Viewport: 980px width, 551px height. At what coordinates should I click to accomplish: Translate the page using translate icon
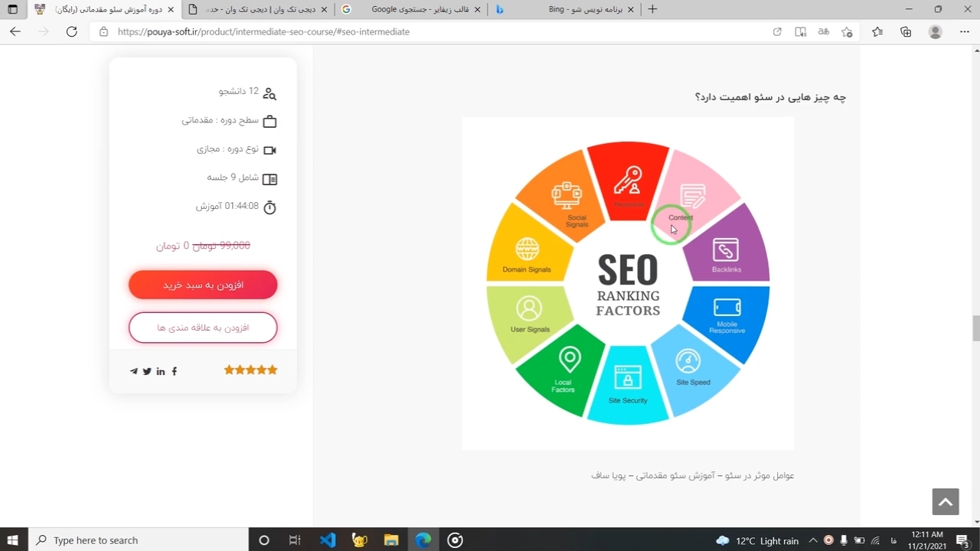[824, 32]
